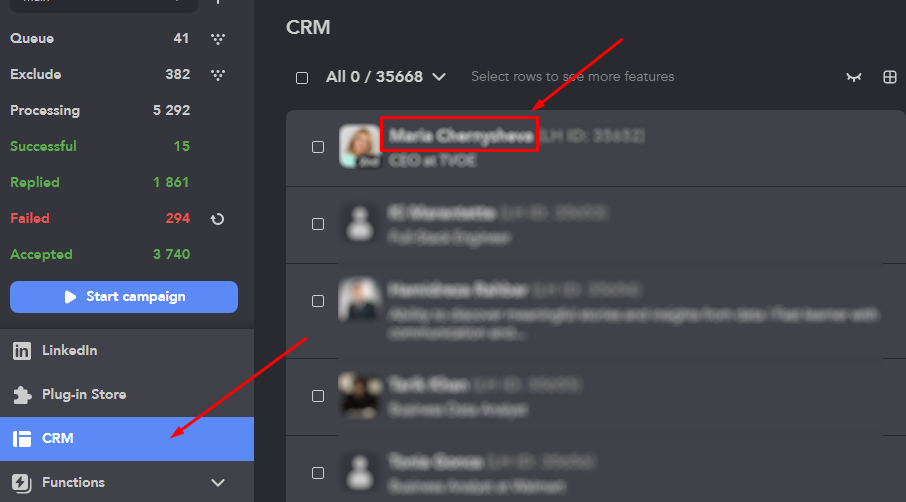Open the grid layout icon in CRM header
This screenshot has height=502, width=906.
[x=890, y=77]
